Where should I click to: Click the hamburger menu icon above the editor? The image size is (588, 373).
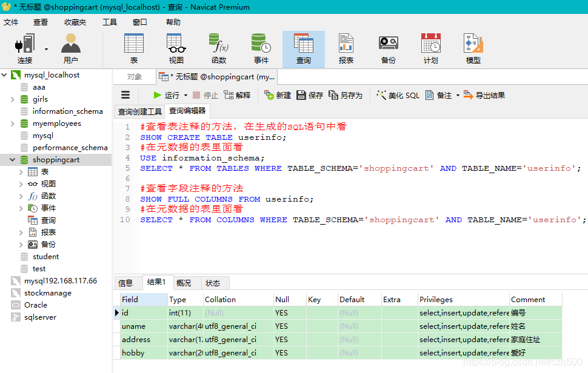point(125,95)
